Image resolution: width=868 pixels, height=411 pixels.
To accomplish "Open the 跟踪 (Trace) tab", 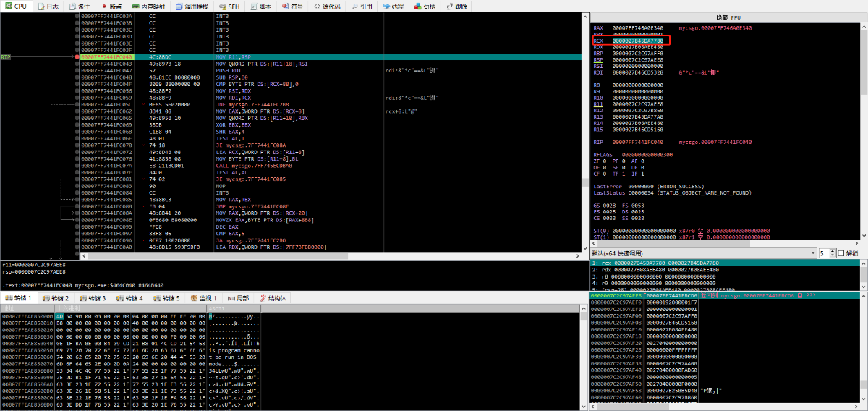I will click(457, 6).
